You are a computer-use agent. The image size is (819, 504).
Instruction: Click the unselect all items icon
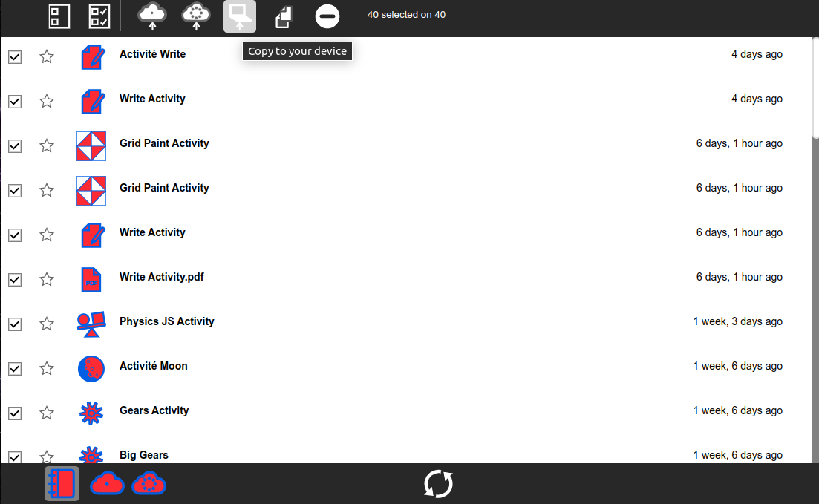point(59,16)
